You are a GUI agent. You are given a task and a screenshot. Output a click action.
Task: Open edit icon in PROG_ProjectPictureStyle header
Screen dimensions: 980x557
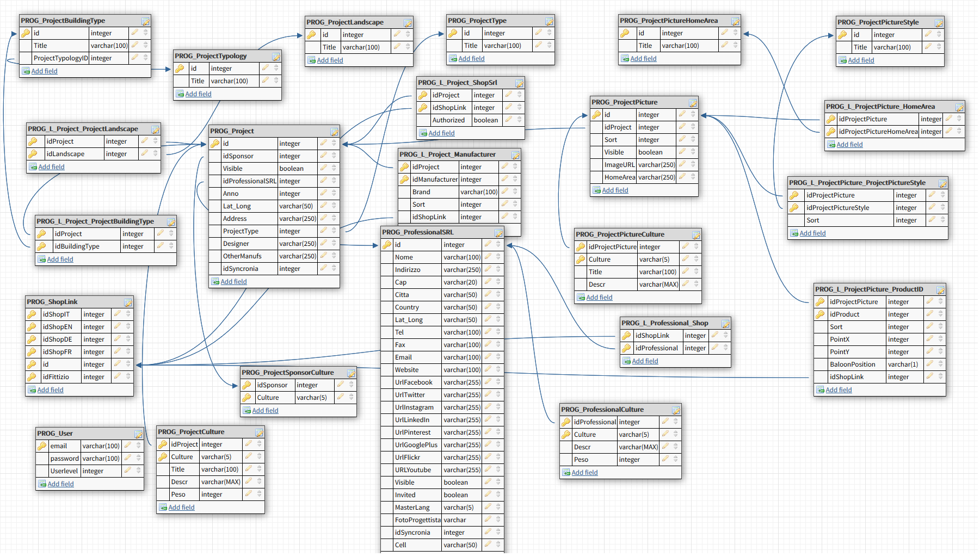tap(939, 23)
